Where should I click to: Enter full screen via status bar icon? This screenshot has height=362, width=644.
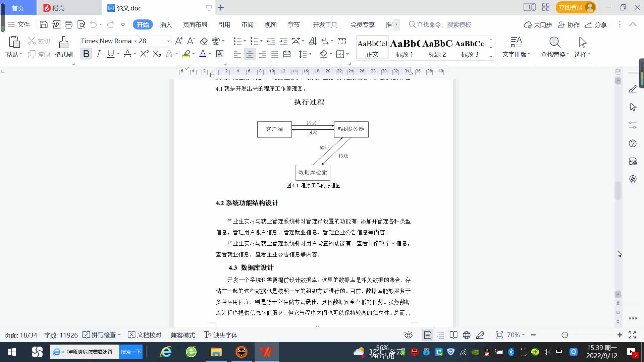coord(632,335)
